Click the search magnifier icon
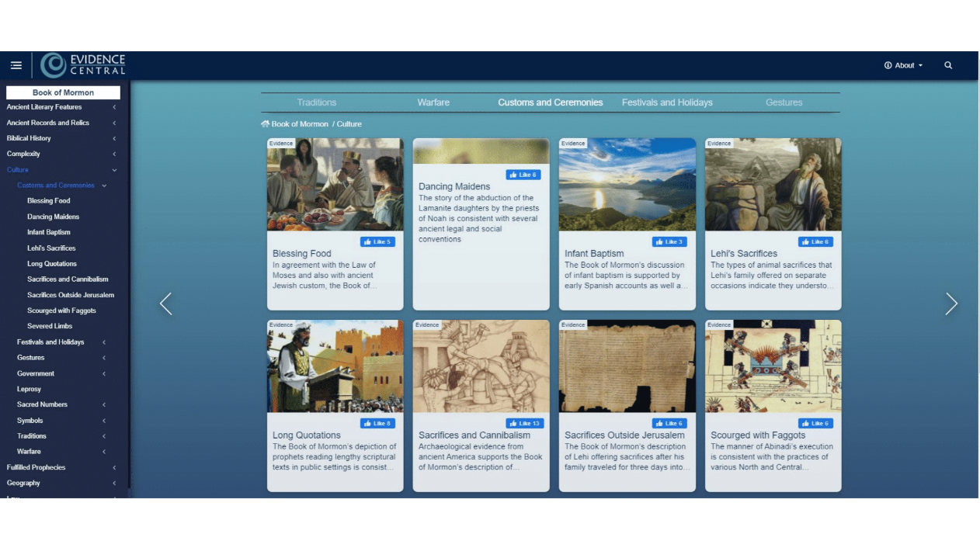This screenshot has width=980, height=541. [948, 66]
